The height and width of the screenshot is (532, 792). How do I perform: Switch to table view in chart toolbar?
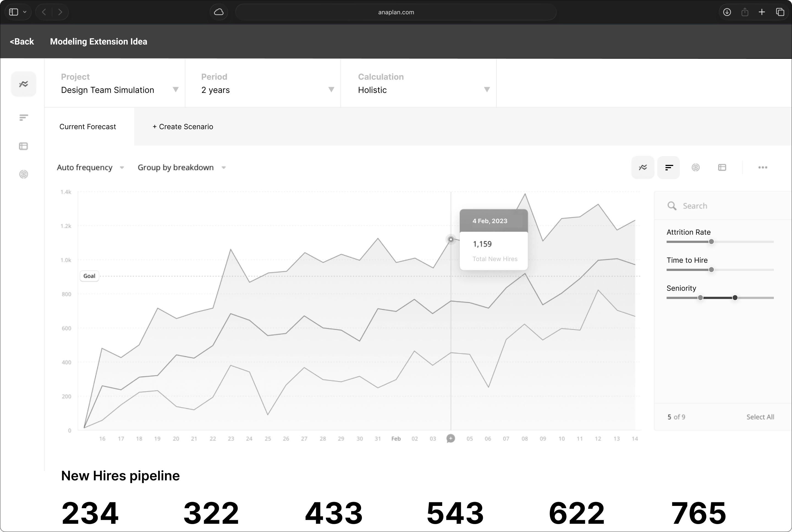tap(722, 167)
